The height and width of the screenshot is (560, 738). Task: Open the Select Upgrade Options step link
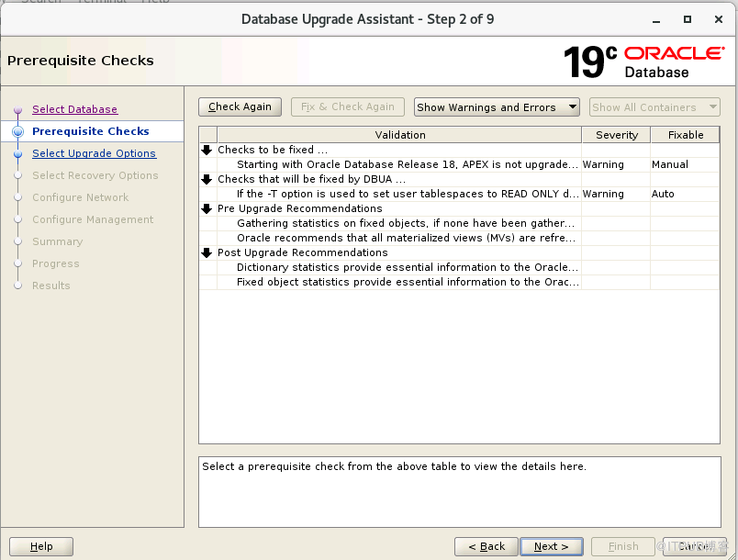point(95,153)
